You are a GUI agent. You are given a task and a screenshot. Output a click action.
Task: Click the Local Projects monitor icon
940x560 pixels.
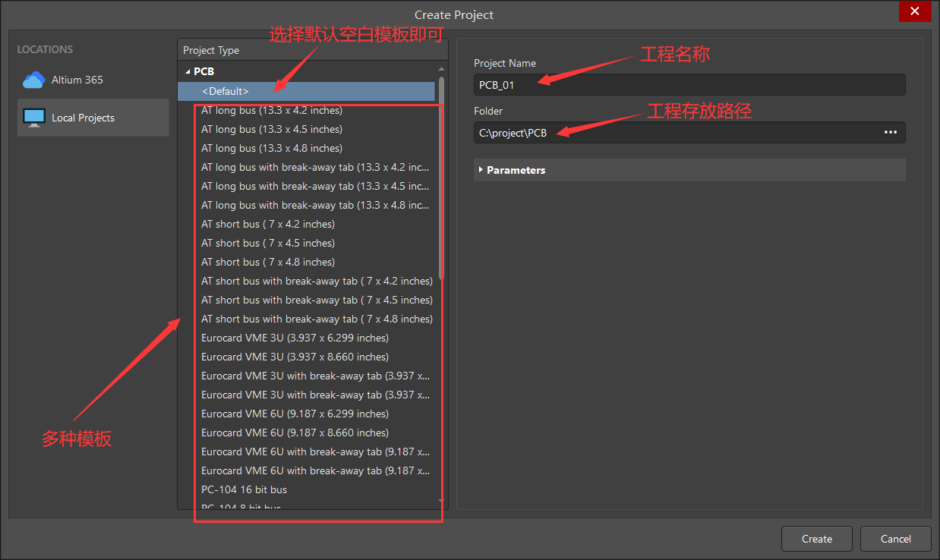coord(34,118)
